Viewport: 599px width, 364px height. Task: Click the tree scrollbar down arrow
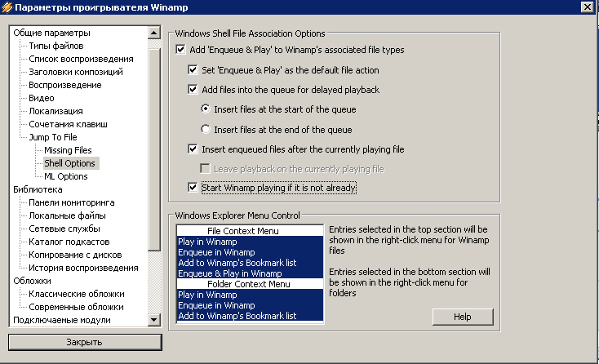[x=153, y=321]
